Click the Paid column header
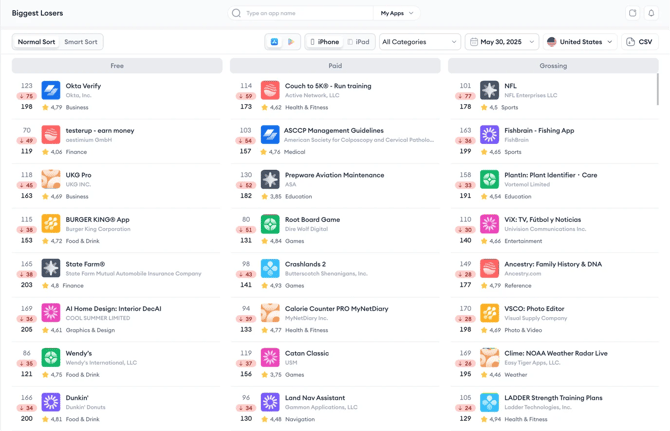The image size is (670, 431). [x=335, y=66]
